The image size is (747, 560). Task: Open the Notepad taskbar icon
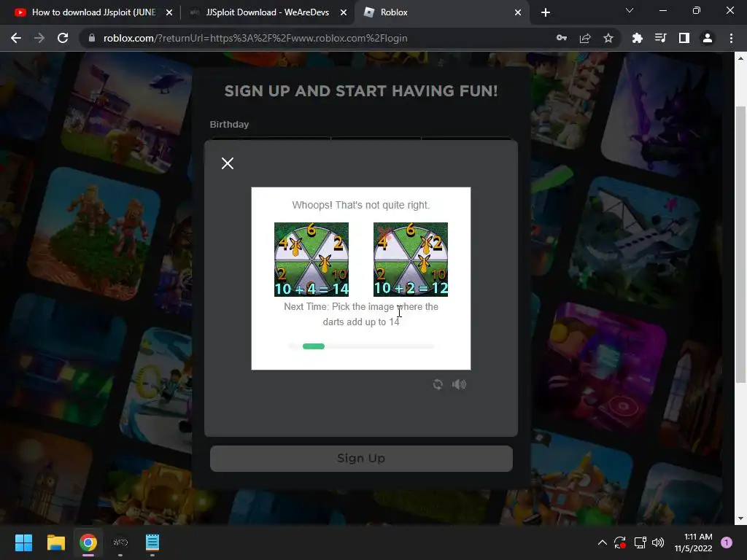152,542
